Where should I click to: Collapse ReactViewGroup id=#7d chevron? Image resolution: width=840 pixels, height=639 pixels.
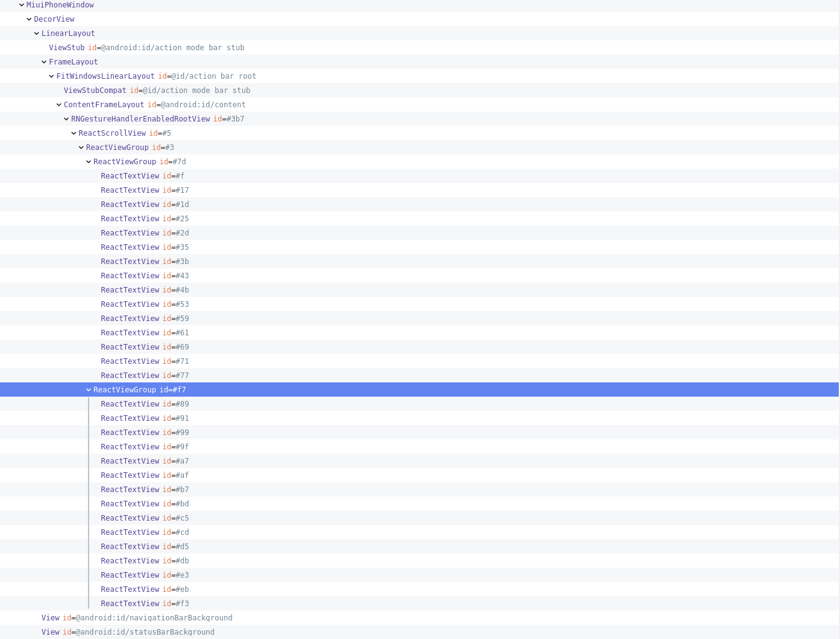coord(89,162)
